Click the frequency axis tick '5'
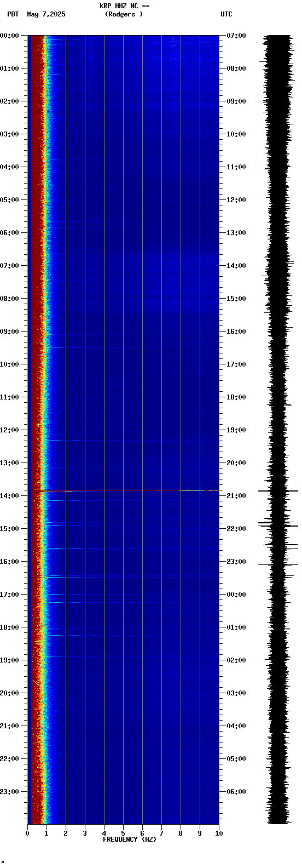 pos(123,833)
